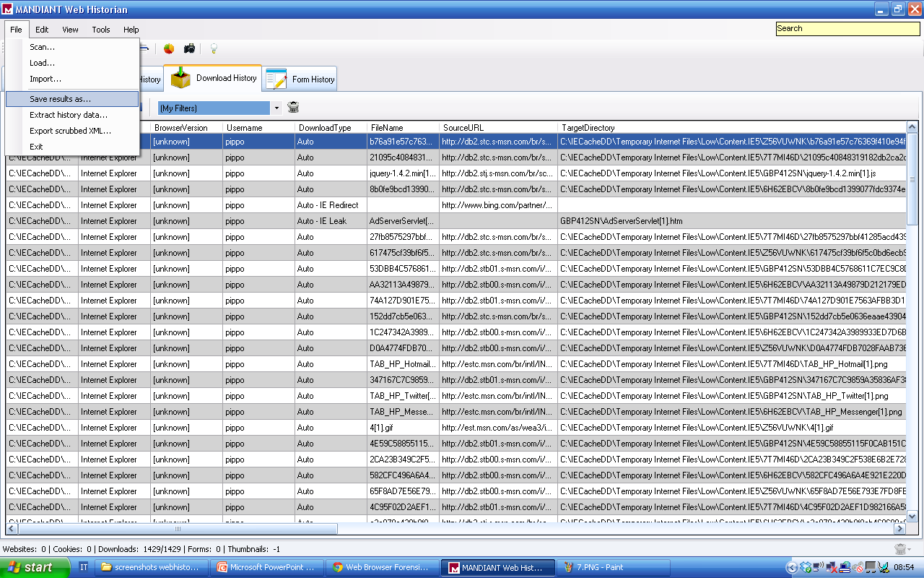924x578 pixels.
Task: Switch to Microsoft PowerPoint taskbar window
Action: pyautogui.click(x=267, y=568)
